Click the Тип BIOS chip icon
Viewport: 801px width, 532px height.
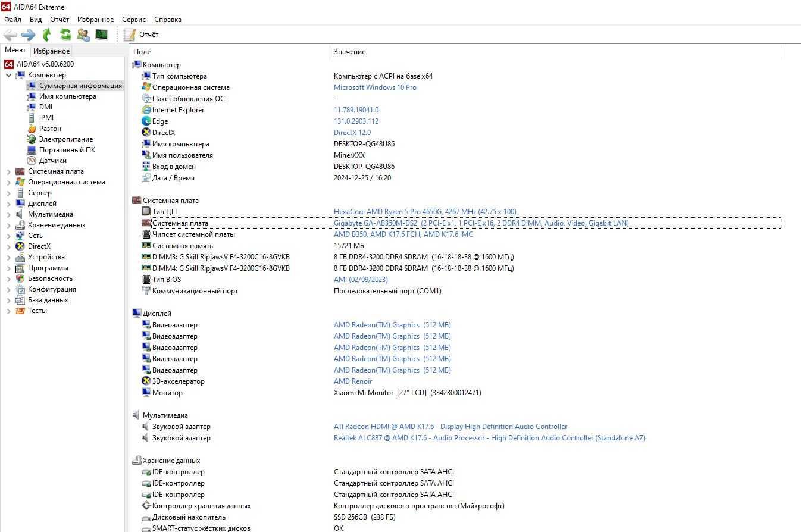tap(146, 280)
